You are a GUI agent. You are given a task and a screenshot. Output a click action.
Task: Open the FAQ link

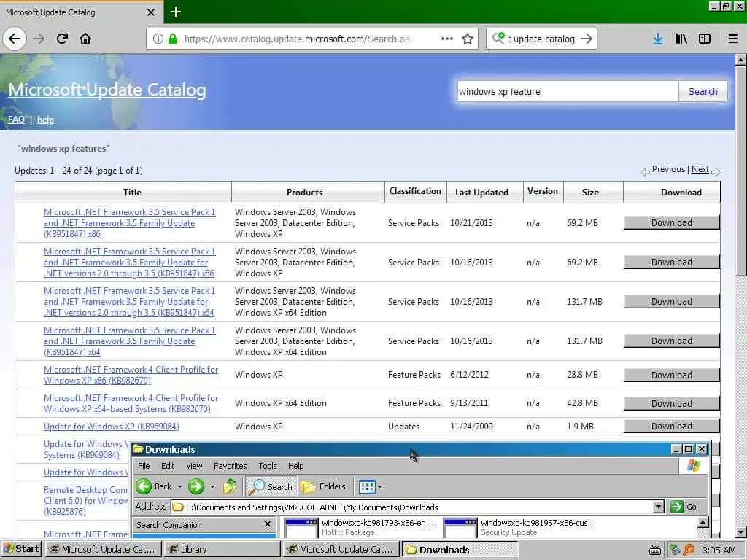tap(16, 120)
